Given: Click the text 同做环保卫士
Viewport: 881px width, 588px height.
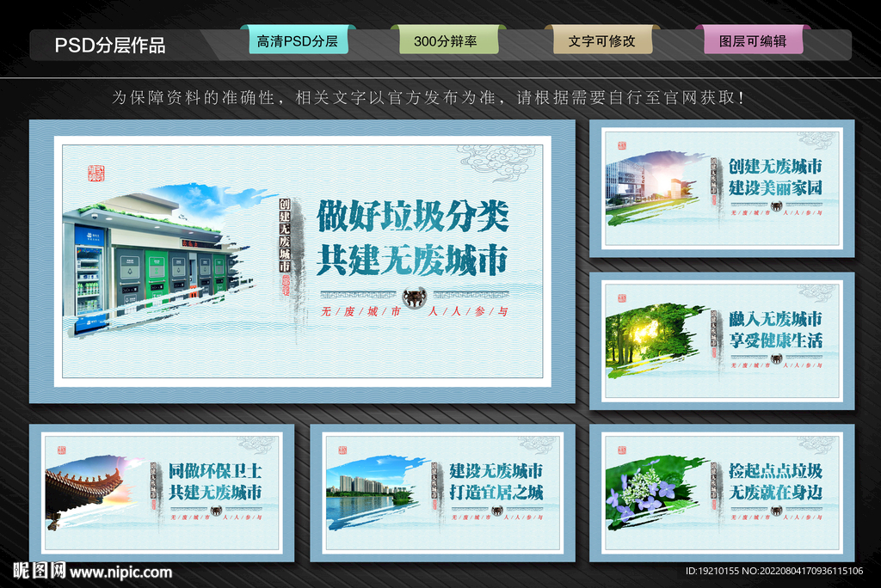Looking at the screenshot, I should [x=216, y=471].
